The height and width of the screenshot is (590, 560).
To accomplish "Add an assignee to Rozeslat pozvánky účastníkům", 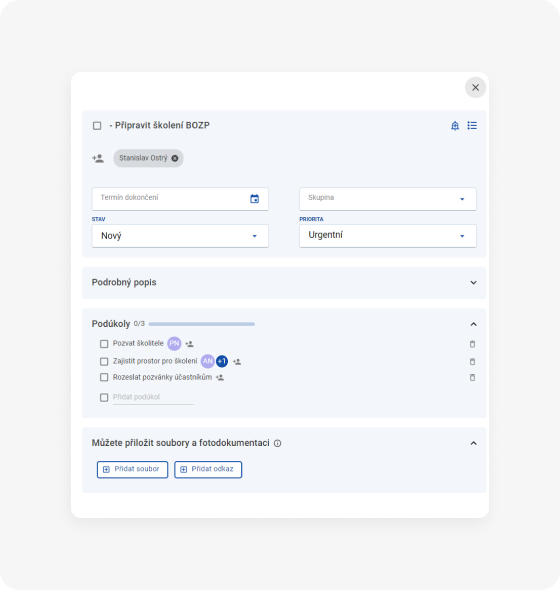I will click(x=220, y=377).
